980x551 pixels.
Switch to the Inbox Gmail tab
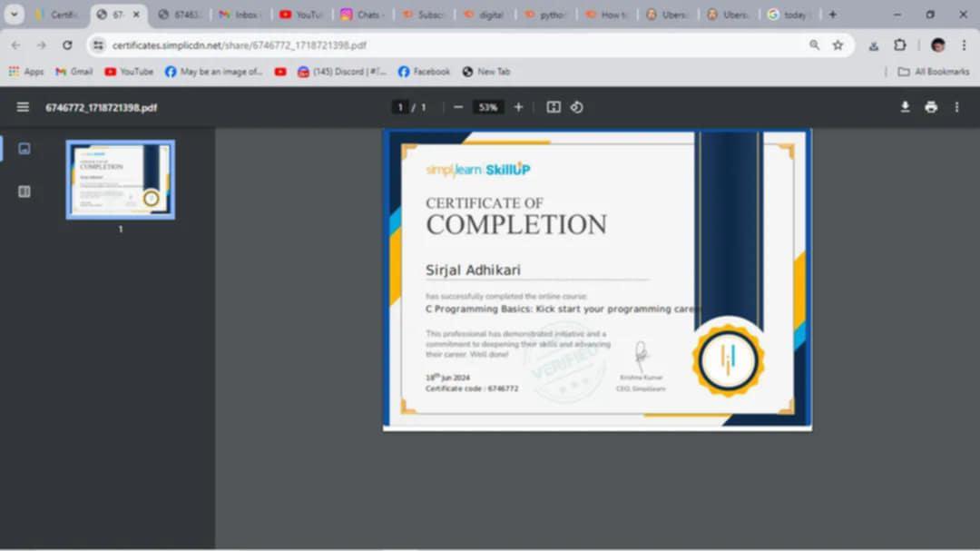(240, 15)
